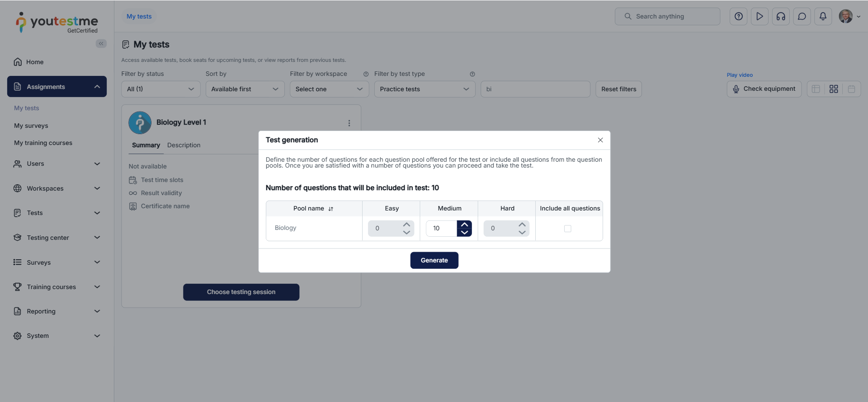Check the Include all questions checkbox
Image resolution: width=868 pixels, height=402 pixels.
568,229
